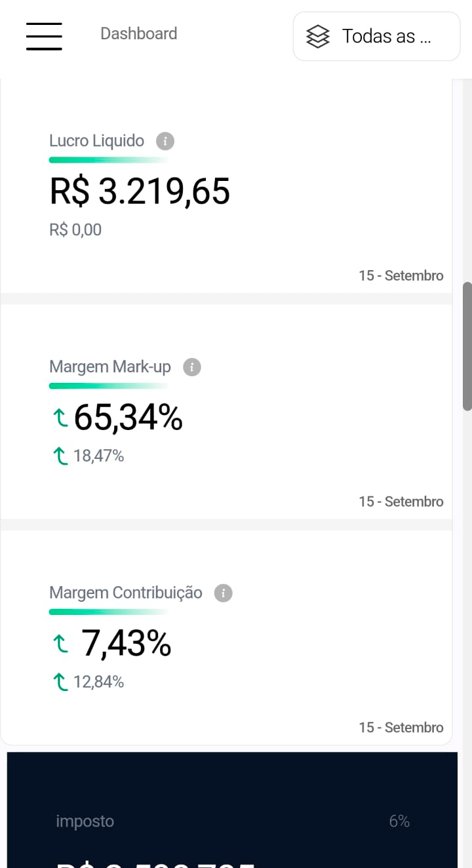
Task: Select the Dashboard title in the header
Action: [138, 33]
